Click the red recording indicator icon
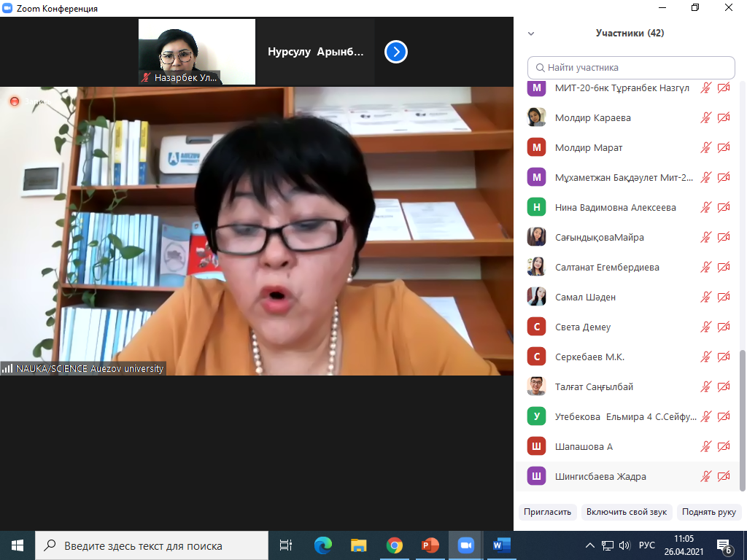 coord(14,101)
